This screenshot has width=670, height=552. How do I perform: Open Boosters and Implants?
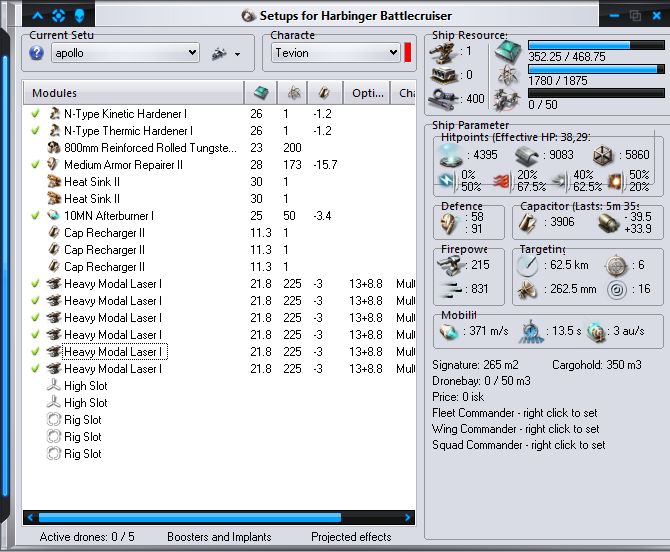point(219,537)
